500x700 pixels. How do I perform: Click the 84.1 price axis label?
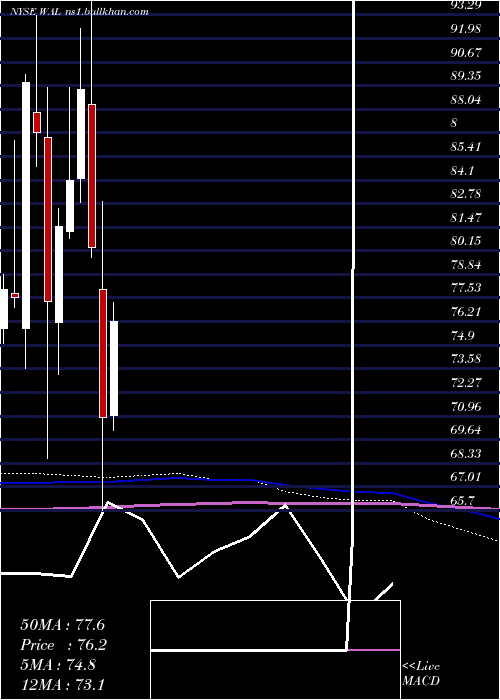coord(462,170)
